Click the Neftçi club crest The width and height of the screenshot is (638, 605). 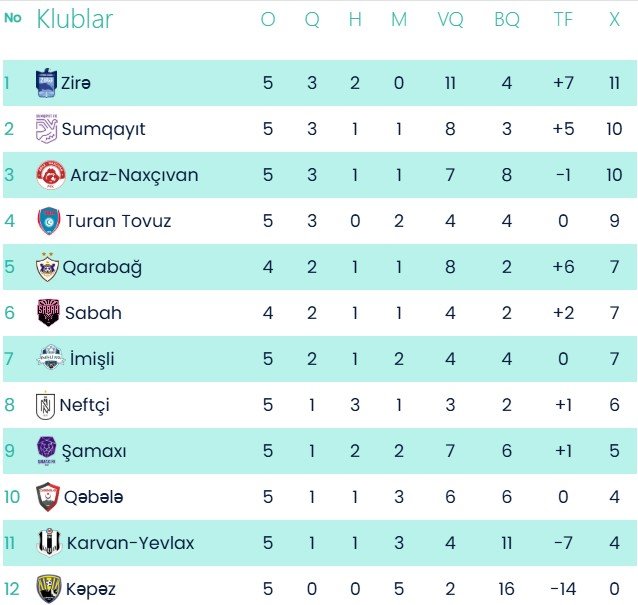(45, 405)
